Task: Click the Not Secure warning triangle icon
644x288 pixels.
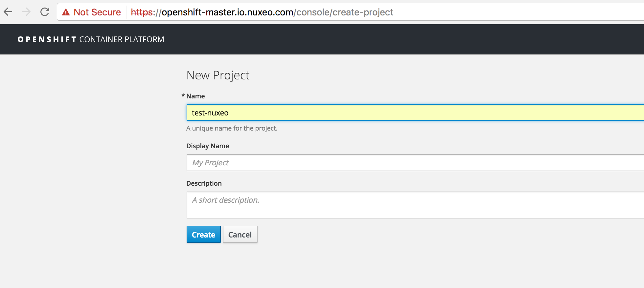Action: (x=66, y=12)
